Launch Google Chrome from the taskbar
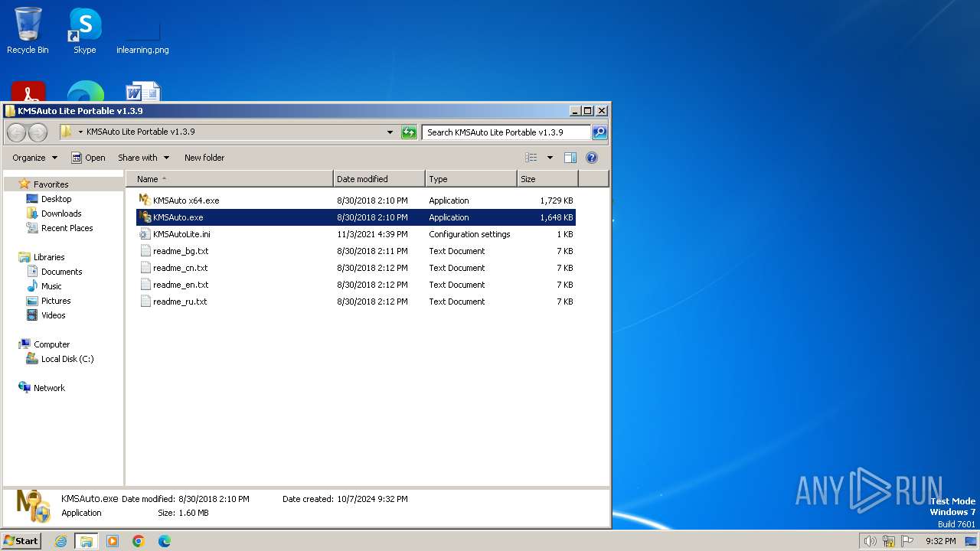The width and height of the screenshot is (980, 551). coord(139,541)
